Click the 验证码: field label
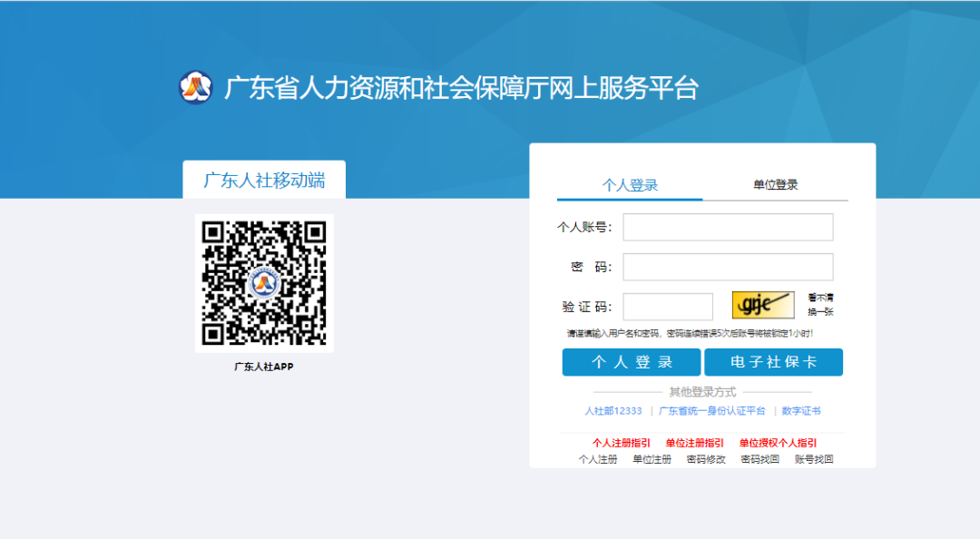The width and height of the screenshot is (980, 539). pos(587,307)
